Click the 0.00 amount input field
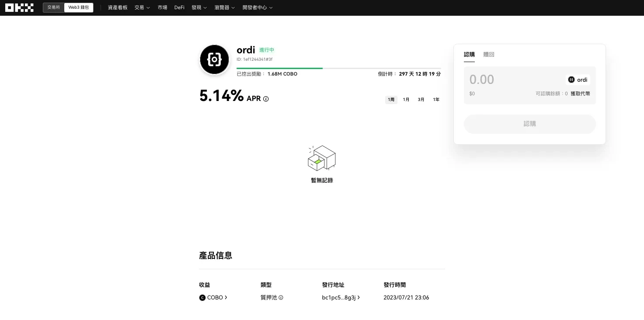Image resolution: width=644 pixels, height=320 pixels. coord(481,80)
